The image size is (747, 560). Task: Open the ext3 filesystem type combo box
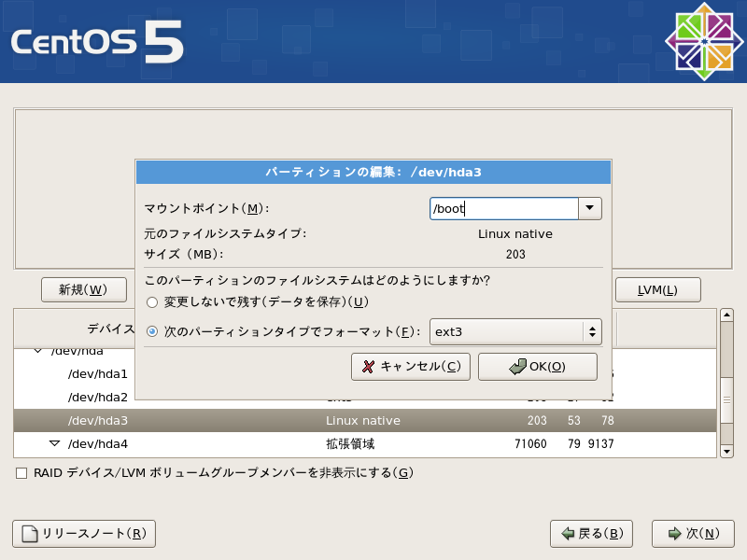tap(515, 332)
